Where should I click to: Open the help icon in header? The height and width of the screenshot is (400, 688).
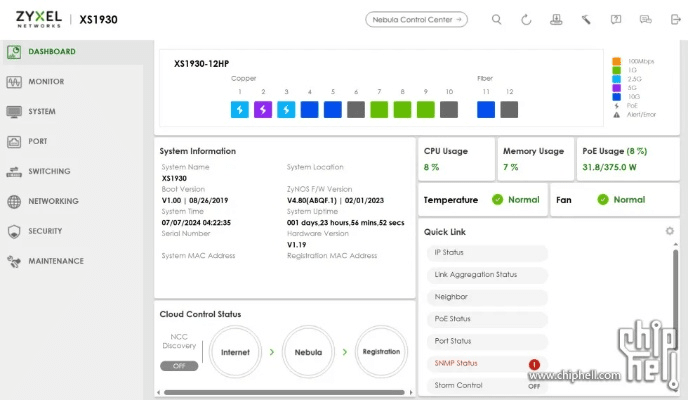616,19
